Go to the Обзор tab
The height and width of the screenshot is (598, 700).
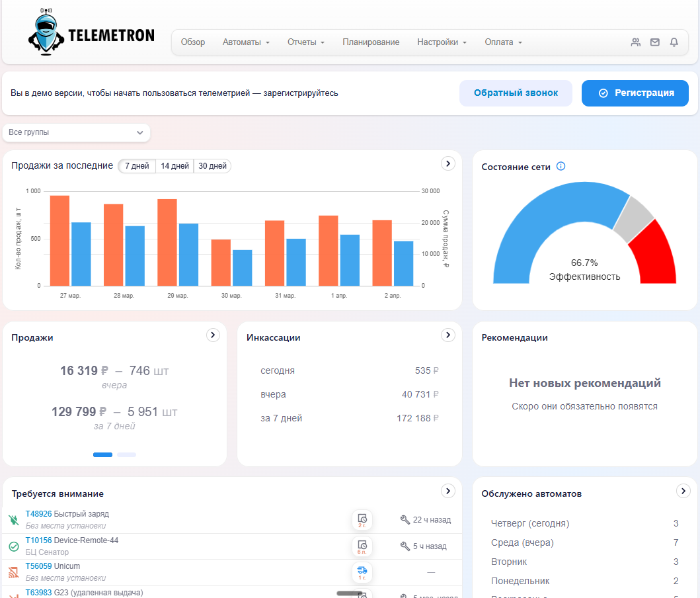pyautogui.click(x=193, y=42)
